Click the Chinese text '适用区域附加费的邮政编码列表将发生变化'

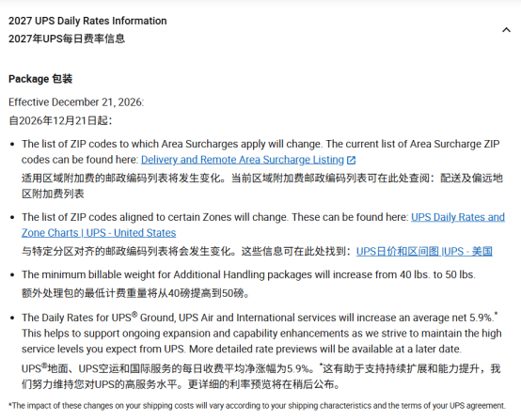pyautogui.click(x=123, y=179)
